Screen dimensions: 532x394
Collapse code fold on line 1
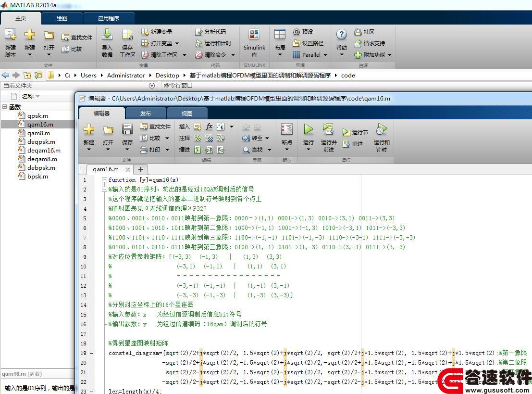click(x=104, y=179)
